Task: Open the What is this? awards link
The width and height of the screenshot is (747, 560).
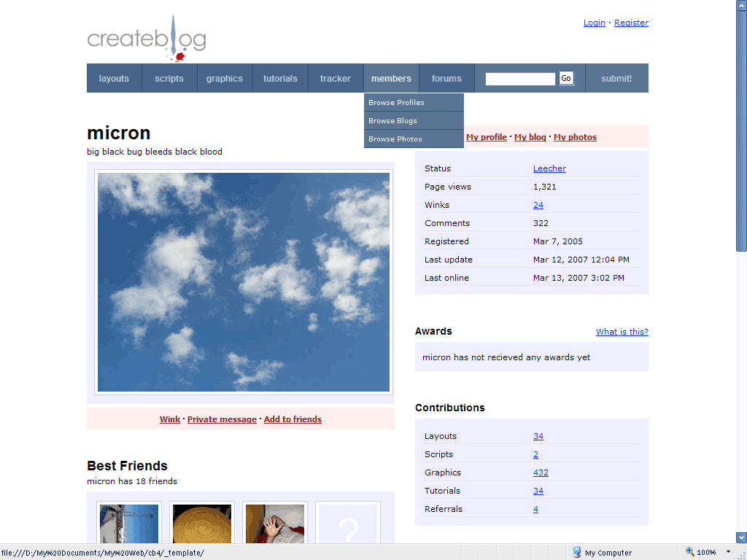Action: point(622,332)
